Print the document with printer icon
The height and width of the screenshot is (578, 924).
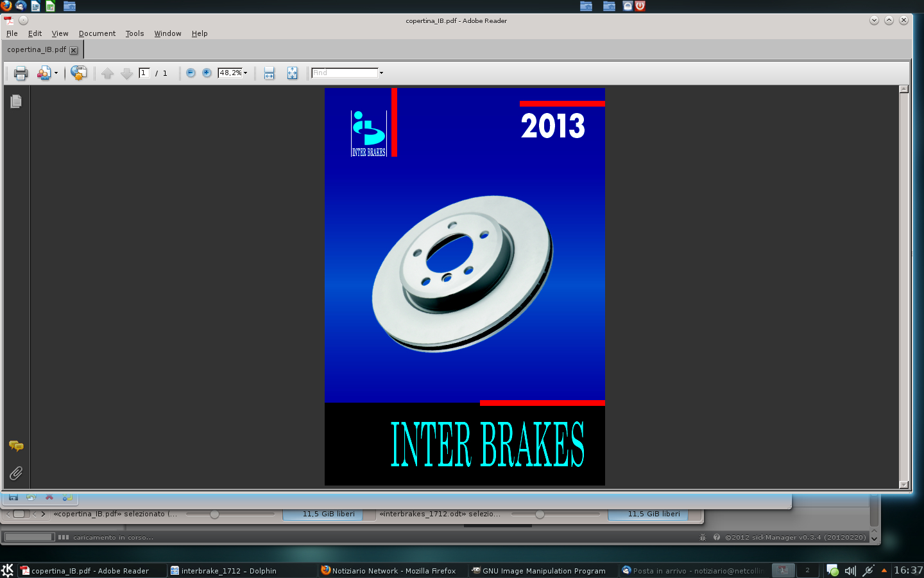(x=21, y=73)
